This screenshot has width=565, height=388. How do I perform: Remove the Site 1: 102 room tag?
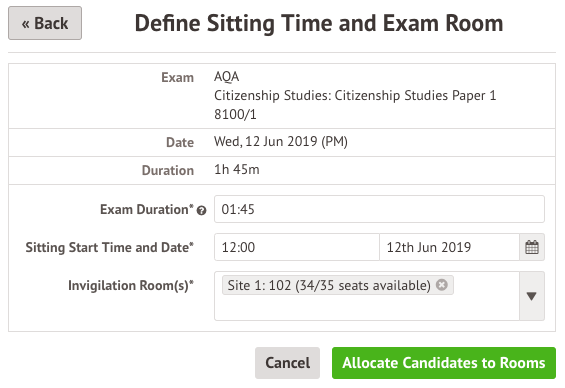(x=442, y=285)
